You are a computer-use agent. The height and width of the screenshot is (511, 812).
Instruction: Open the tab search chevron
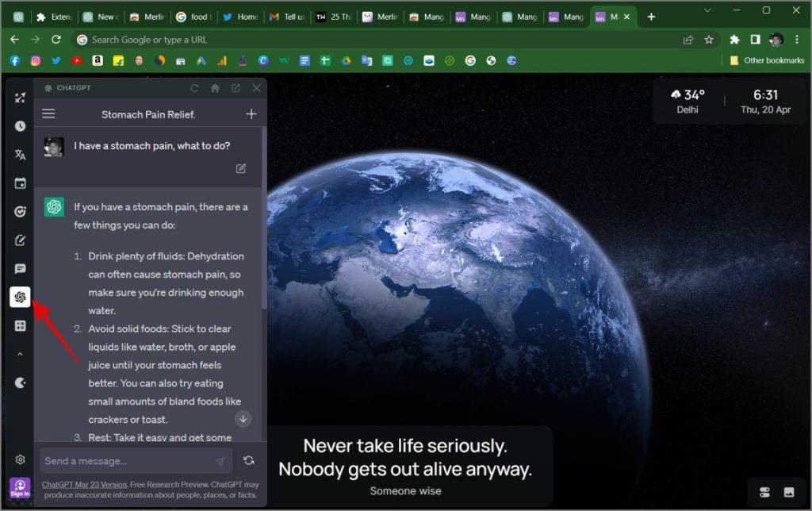[x=707, y=10]
